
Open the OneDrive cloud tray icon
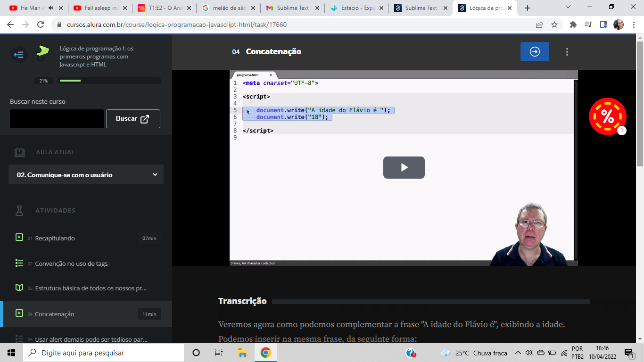tap(541, 353)
